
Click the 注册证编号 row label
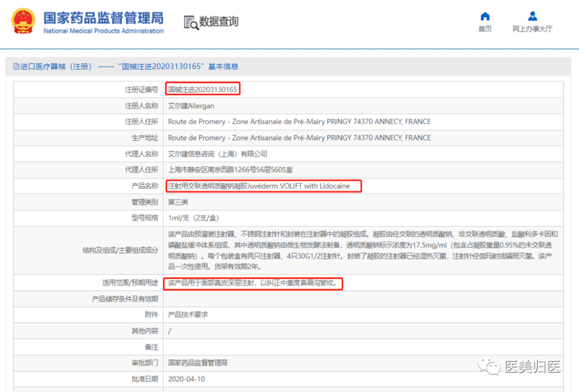click(x=141, y=90)
